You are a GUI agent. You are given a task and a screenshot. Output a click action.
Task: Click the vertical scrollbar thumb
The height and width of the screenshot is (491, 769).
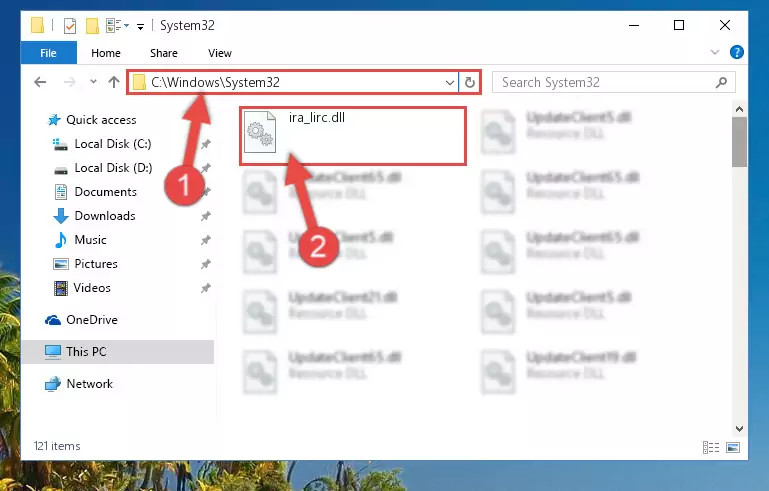click(x=740, y=142)
